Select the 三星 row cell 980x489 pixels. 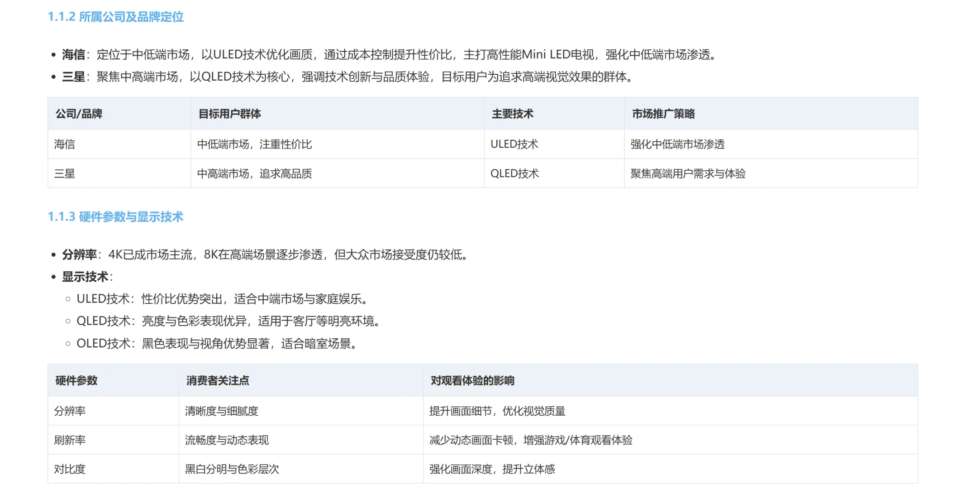click(x=65, y=173)
